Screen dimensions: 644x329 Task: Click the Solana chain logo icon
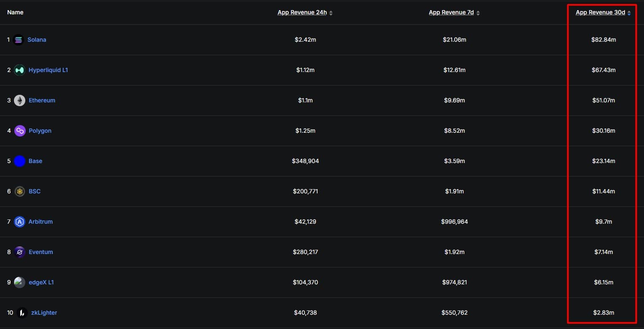coord(19,40)
